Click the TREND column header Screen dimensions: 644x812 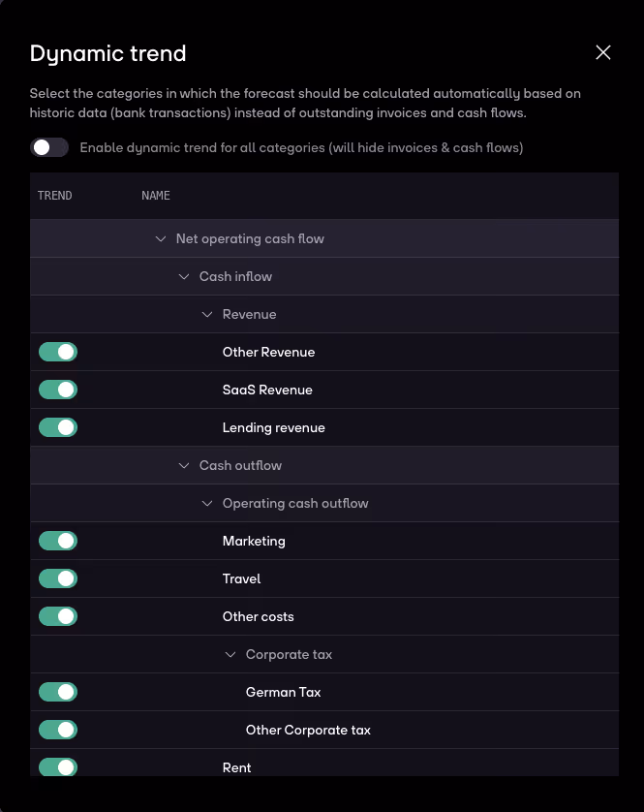click(55, 196)
